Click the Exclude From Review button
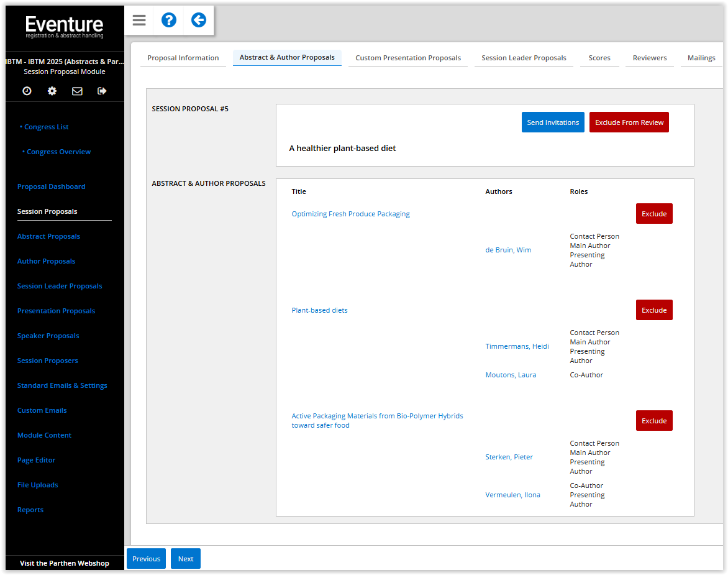This screenshot has height=575, width=728. (629, 122)
